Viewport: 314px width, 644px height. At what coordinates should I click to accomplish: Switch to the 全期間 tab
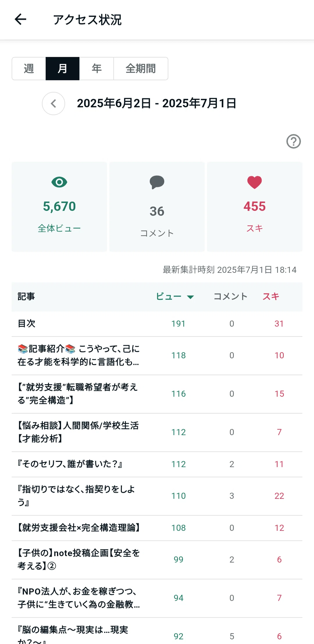click(x=141, y=69)
